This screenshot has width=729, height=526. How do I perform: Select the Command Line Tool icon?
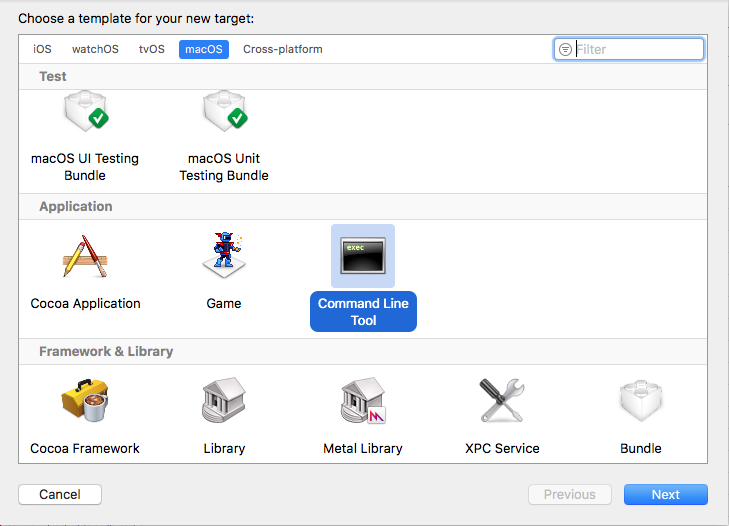363,256
